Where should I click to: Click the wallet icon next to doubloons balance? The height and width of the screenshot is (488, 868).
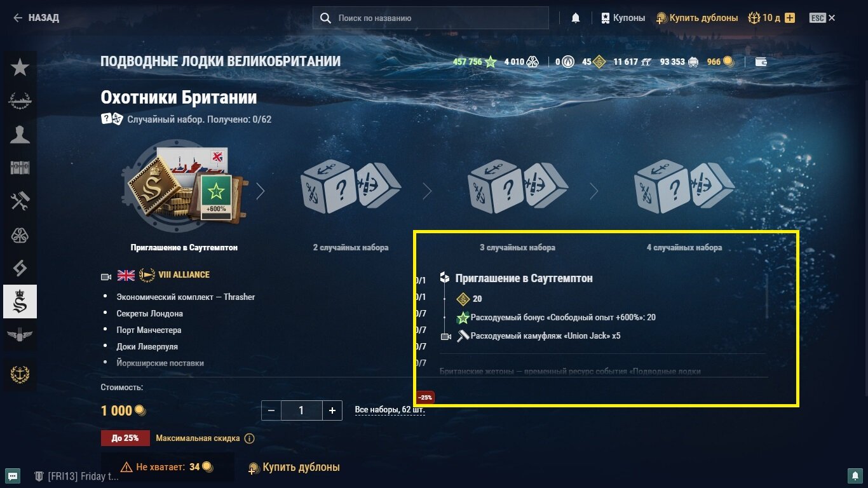(x=761, y=62)
